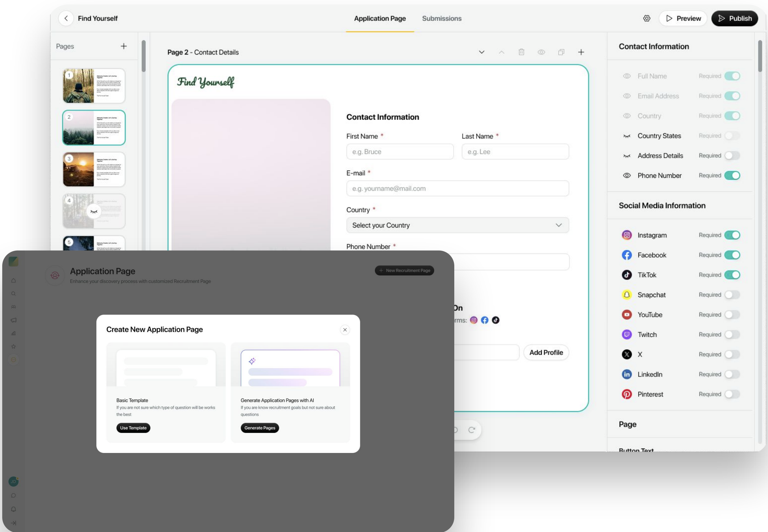Enable the Address Details Required toggle
Image resolution: width=768 pixels, height=532 pixels.
click(733, 156)
